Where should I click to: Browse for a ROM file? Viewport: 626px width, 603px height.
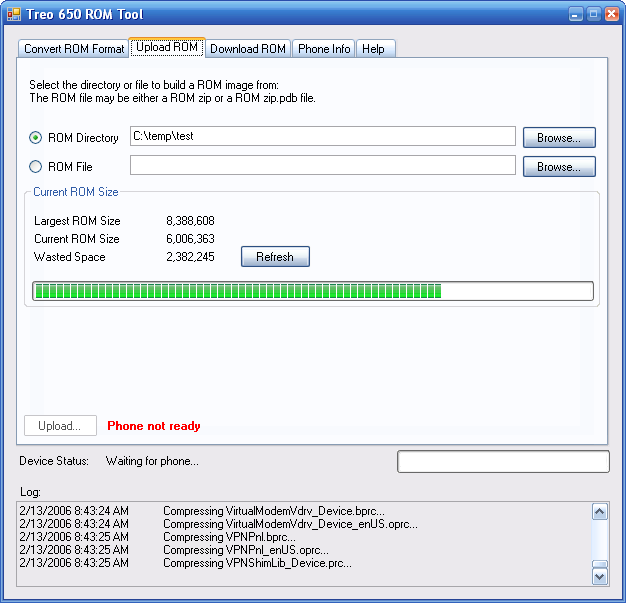(559, 167)
